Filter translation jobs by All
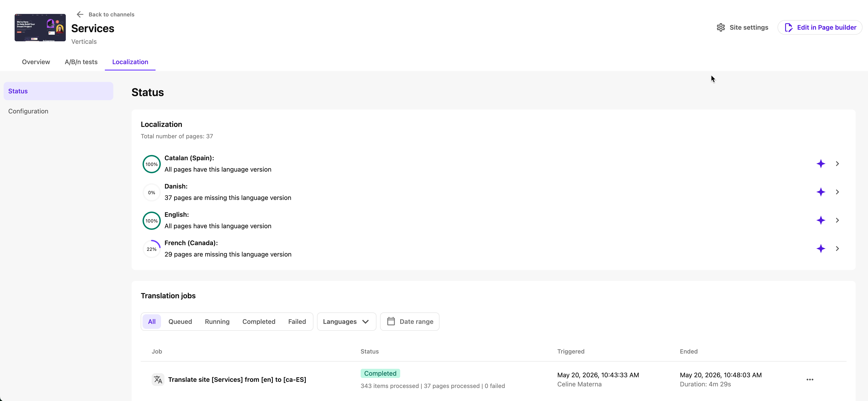Screen dimensions: 868x401 (x=152, y=322)
